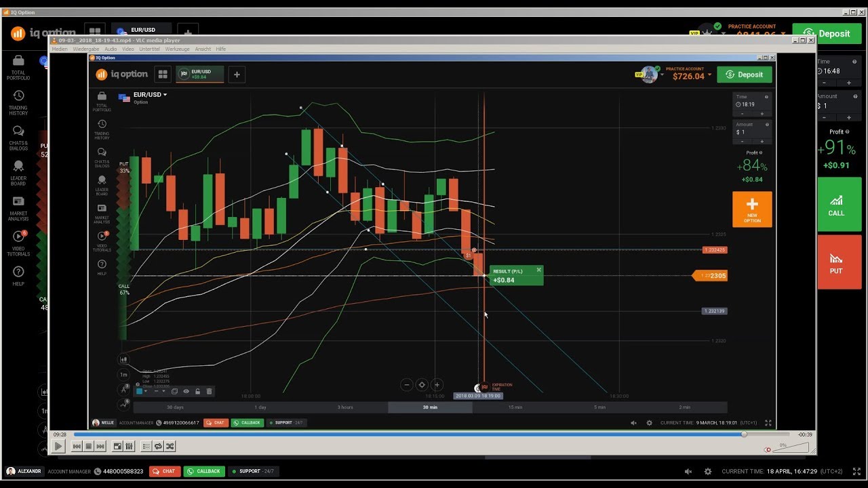Add new asset tab with plus icon
Screen dimensions: 868x488
237,74
